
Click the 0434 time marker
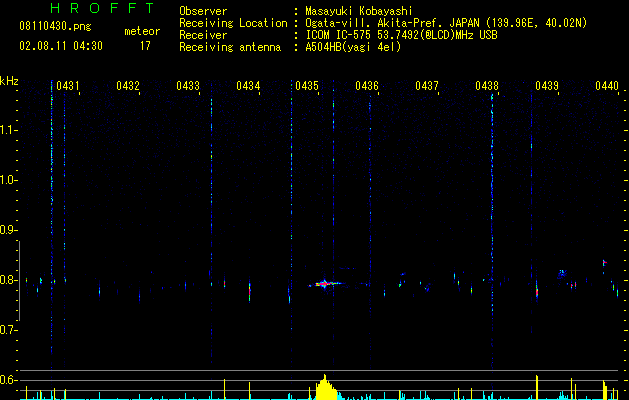click(x=248, y=86)
